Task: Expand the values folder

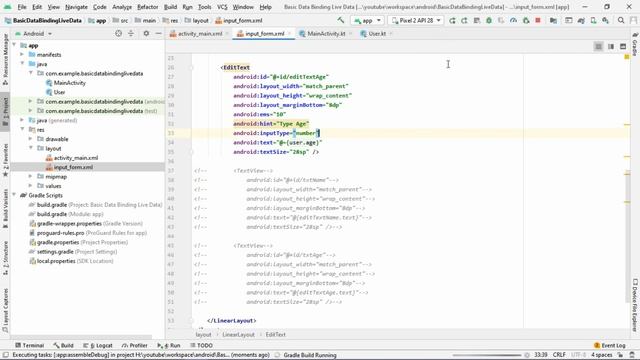Action: [30, 186]
